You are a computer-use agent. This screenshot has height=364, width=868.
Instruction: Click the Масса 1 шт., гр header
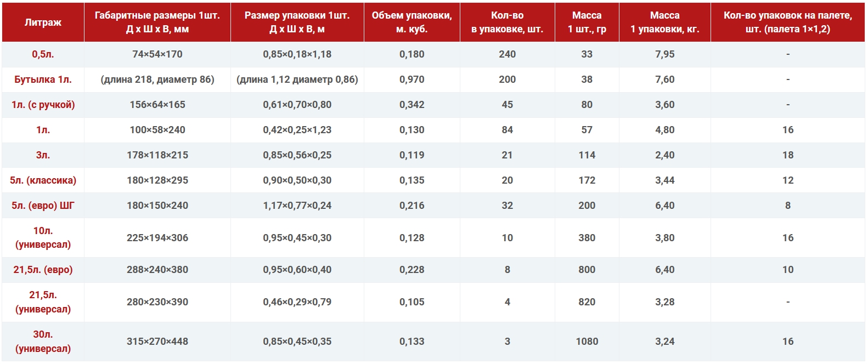point(587,22)
